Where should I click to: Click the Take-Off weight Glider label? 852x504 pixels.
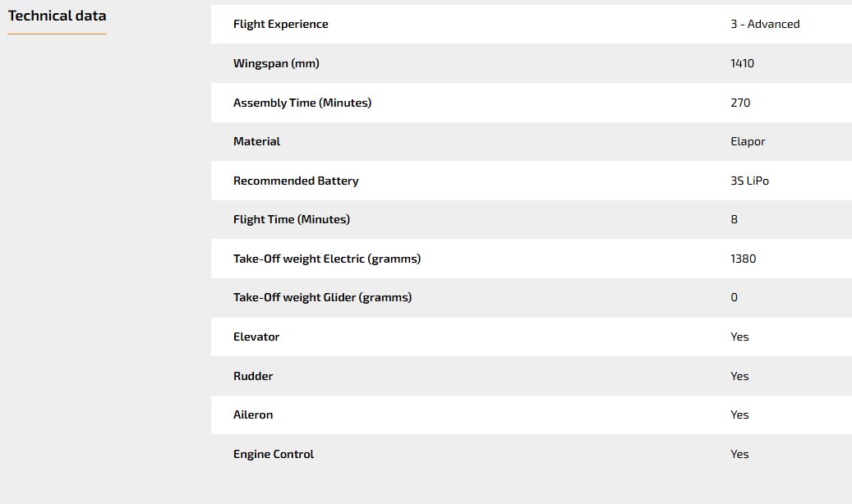pyautogui.click(x=322, y=297)
